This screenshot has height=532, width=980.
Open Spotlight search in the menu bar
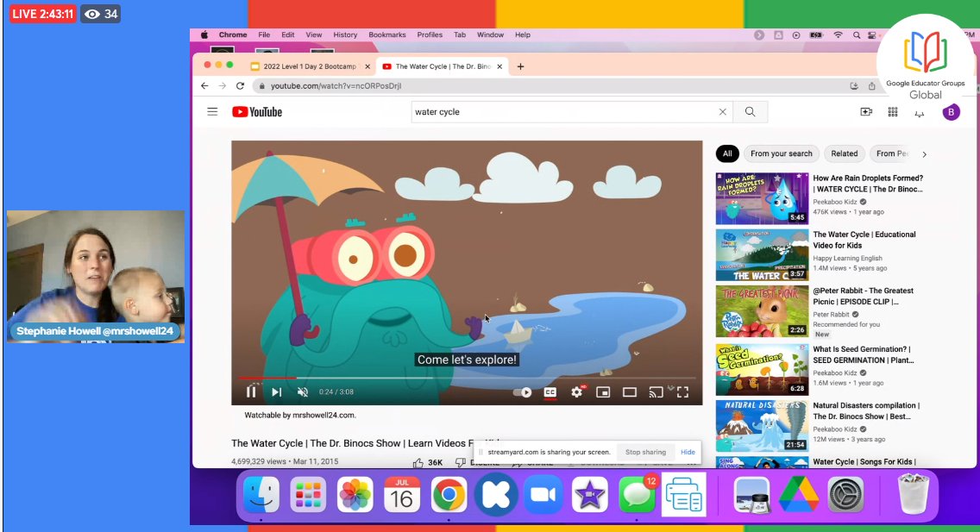(857, 35)
